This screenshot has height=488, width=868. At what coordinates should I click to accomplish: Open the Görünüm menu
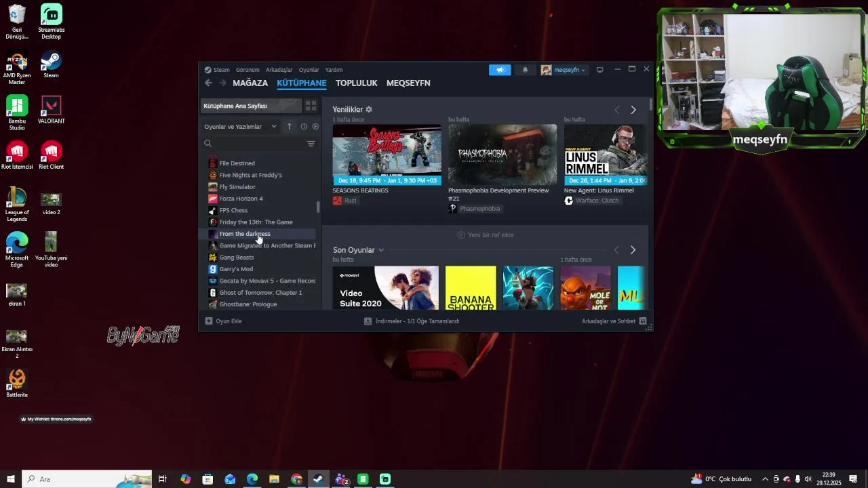[x=248, y=70]
